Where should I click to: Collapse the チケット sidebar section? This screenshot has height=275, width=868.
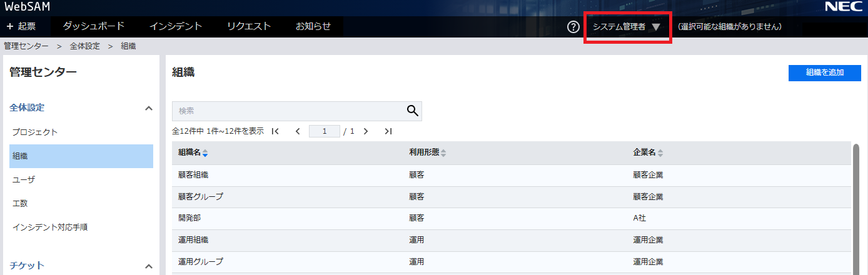[149, 266]
